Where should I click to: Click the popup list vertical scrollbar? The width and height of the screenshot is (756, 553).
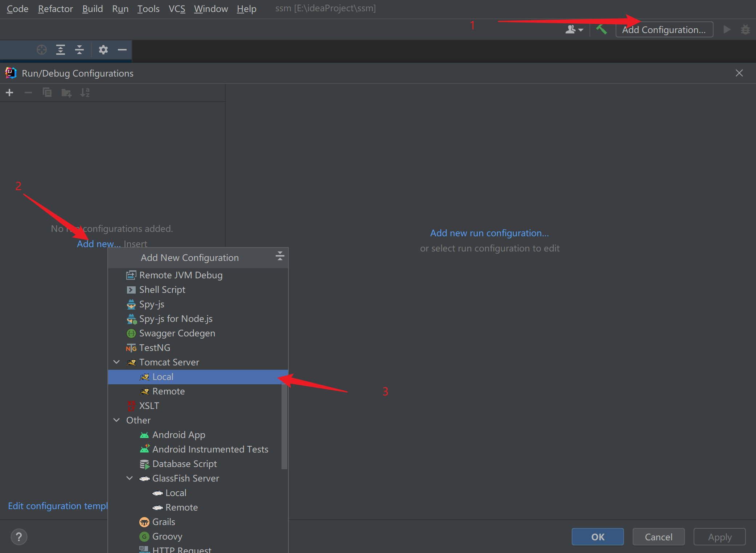[284, 427]
